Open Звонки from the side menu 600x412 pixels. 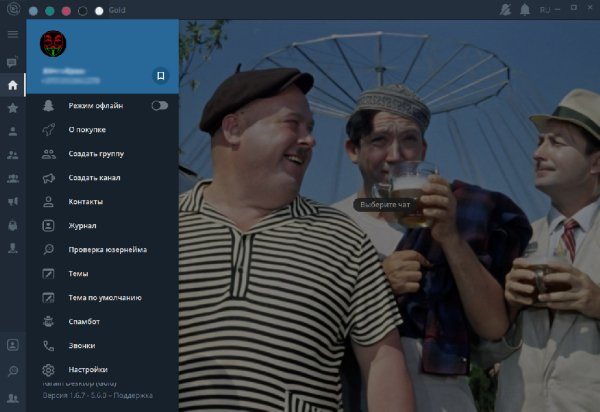pyautogui.click(x=103, y=345)
